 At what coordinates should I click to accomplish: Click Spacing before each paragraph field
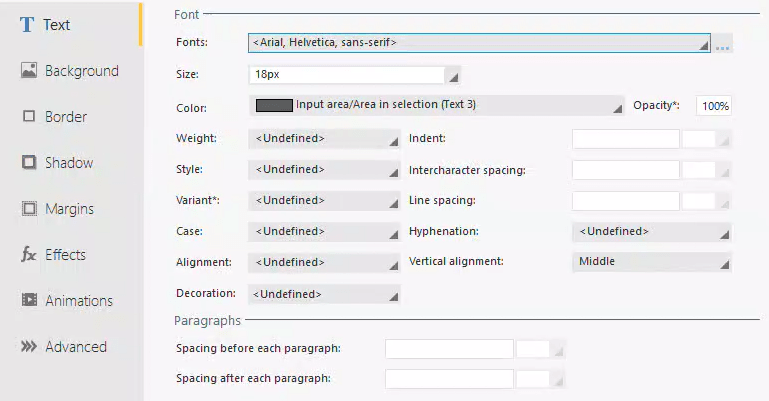point(449,349)
